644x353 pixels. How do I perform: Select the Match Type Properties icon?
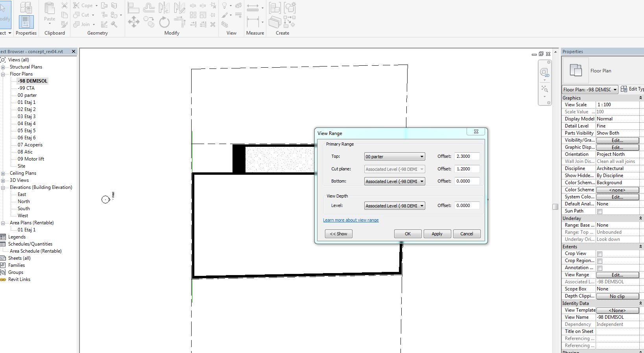coord(65,24)
